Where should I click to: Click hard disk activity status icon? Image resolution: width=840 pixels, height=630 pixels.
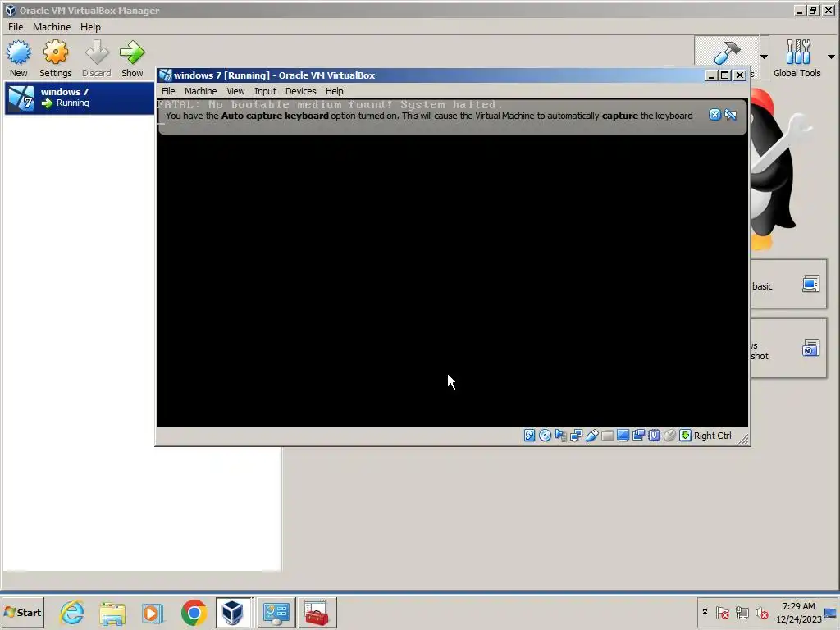(529, 436)
